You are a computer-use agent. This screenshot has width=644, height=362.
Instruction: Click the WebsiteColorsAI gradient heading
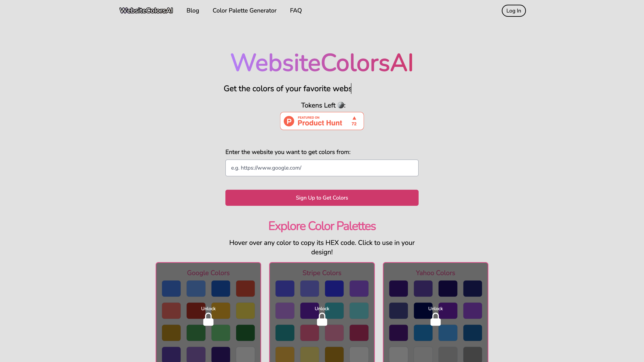point(322,63)
